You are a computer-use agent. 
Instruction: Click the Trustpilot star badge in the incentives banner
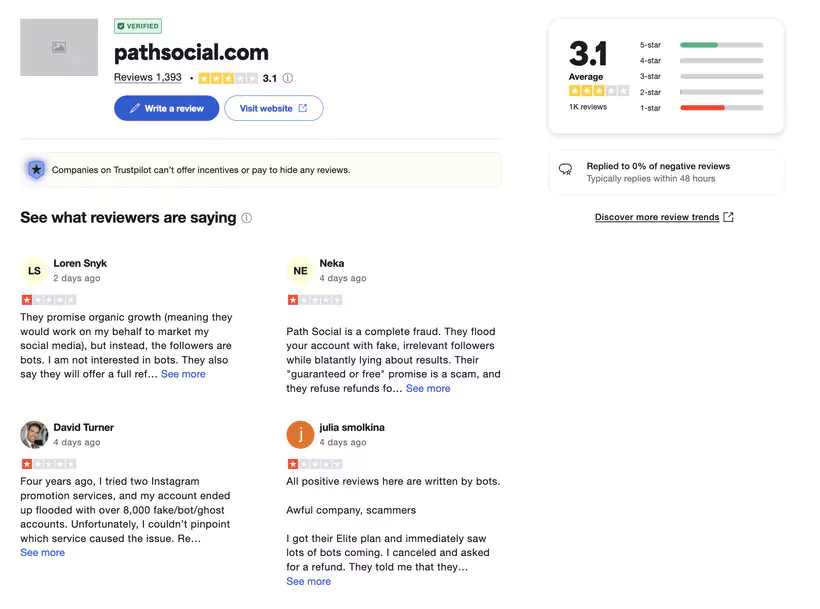coord(36,170)
